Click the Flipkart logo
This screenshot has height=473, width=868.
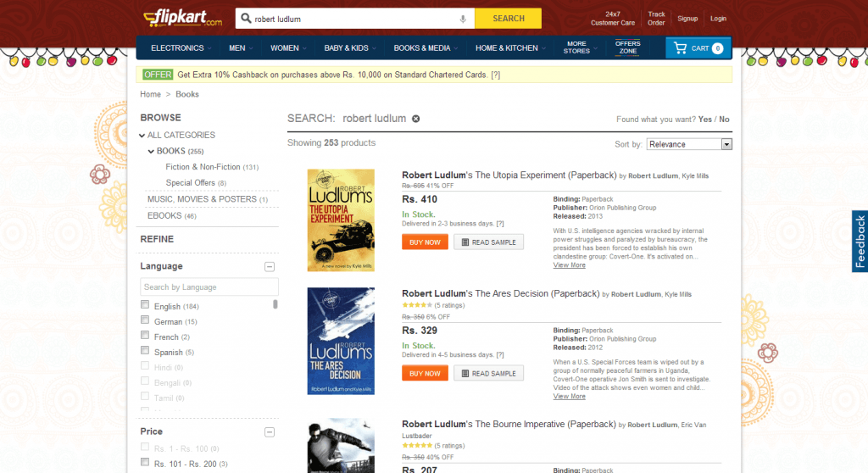tap(183, 18)
